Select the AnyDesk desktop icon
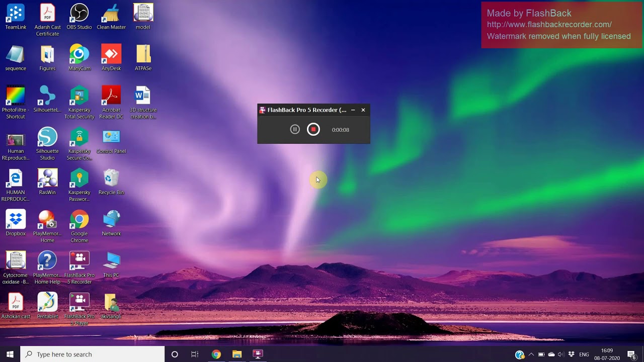 111,58
